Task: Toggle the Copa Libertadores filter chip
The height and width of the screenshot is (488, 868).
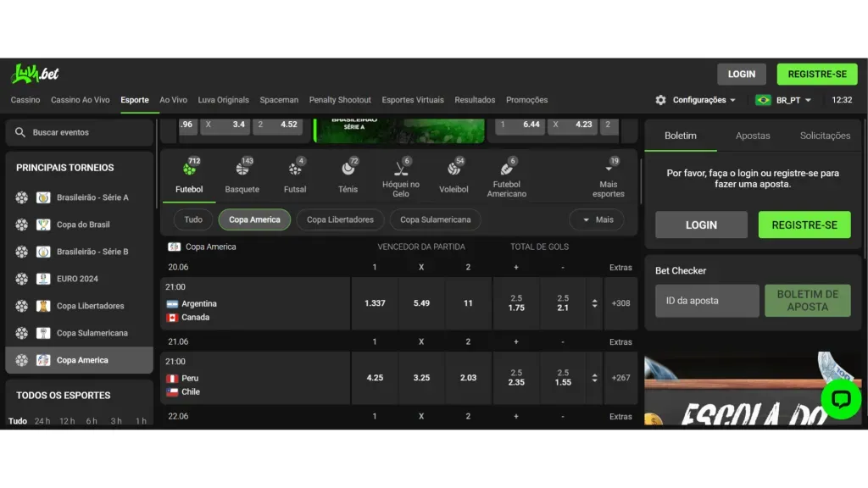Action: click(340, 219)
